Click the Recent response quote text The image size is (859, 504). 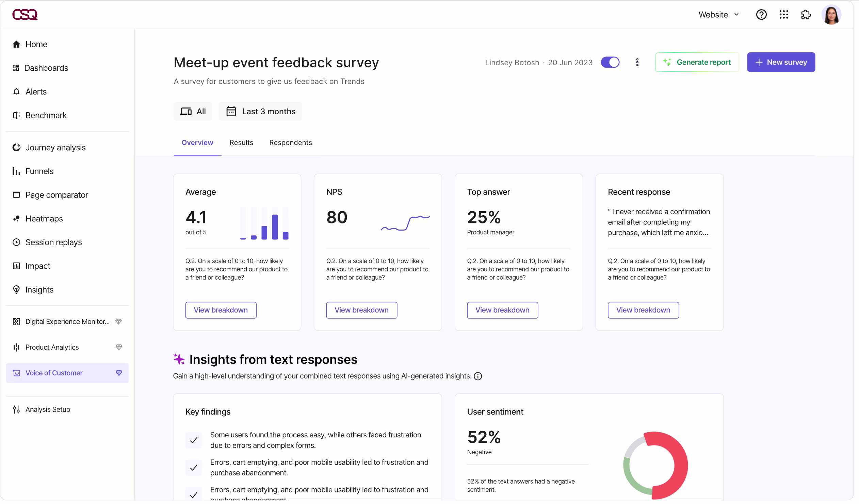(659, 222)
